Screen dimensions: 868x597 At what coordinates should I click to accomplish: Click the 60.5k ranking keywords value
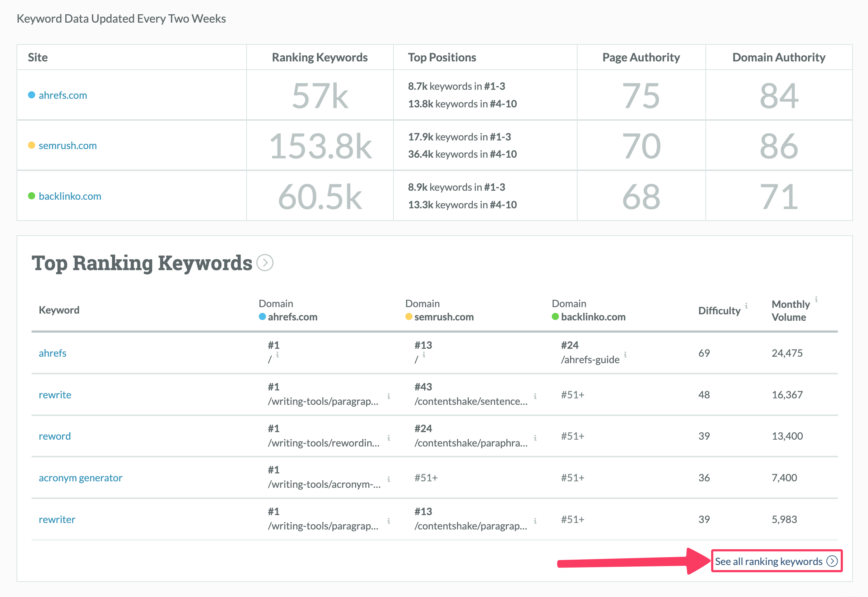(x=320, y=196)
